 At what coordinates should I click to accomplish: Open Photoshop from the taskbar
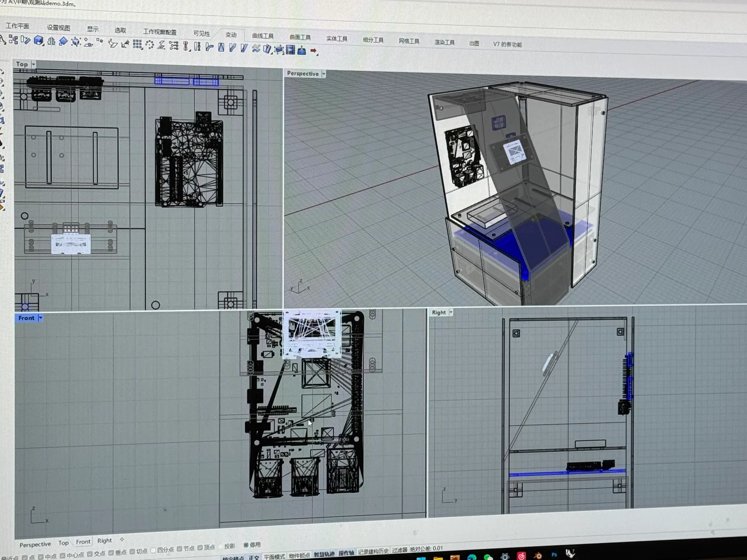tap(554, 554)
